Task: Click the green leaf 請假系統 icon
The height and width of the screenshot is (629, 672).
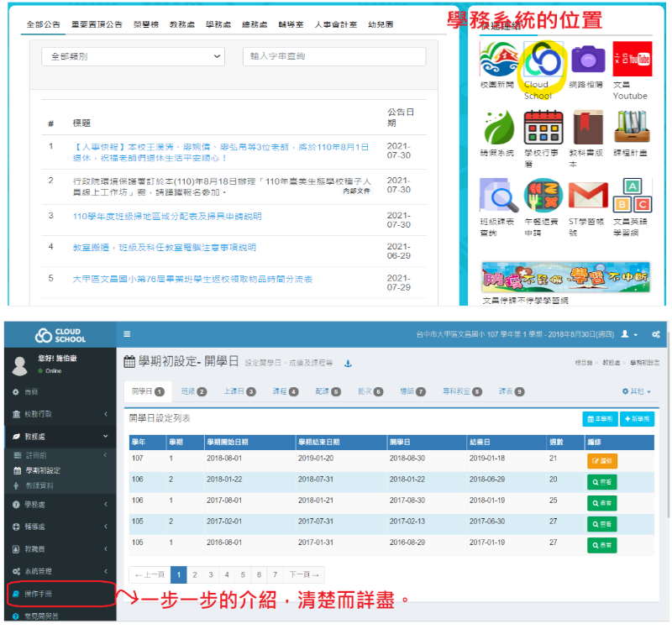Action: click(x=496, y=128)
